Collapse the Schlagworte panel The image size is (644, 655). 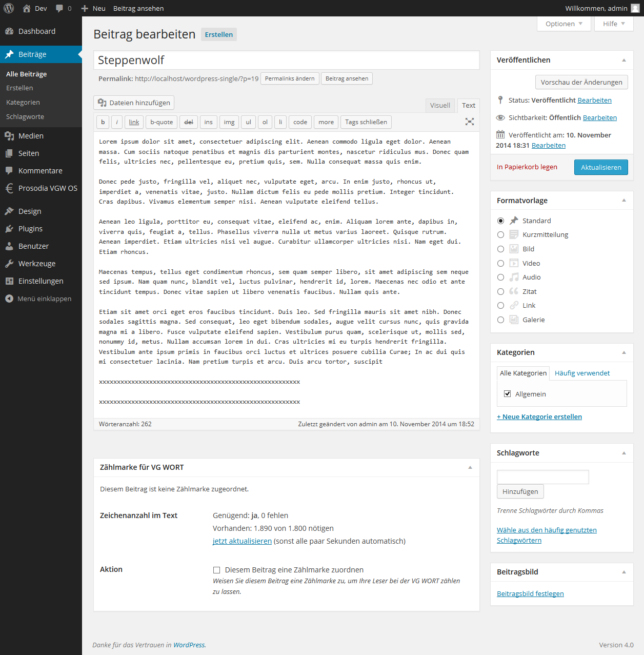624,453
